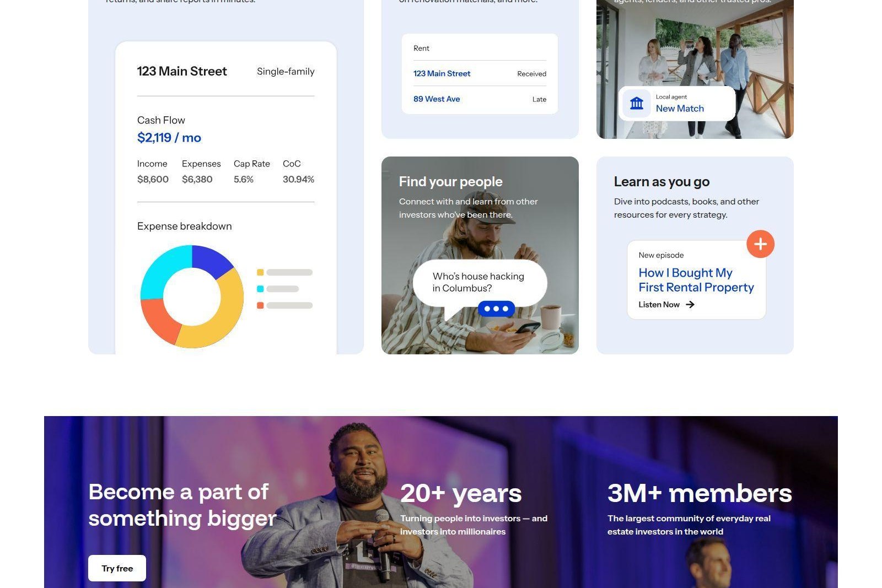Click the bank building icon near New Match
The width and height of the screenshot is (882, 588).
coord(637,103)
